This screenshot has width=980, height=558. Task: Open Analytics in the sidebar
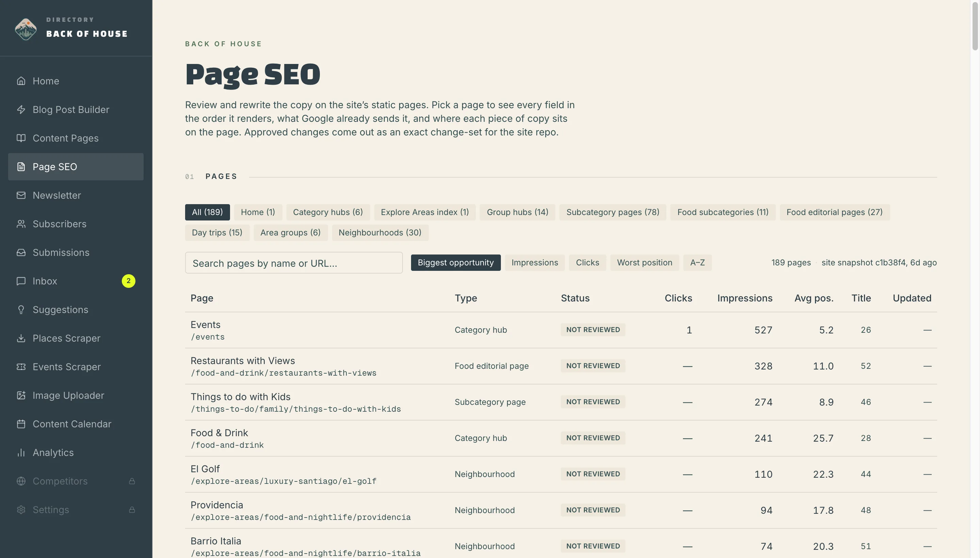(x=76, y=453)
